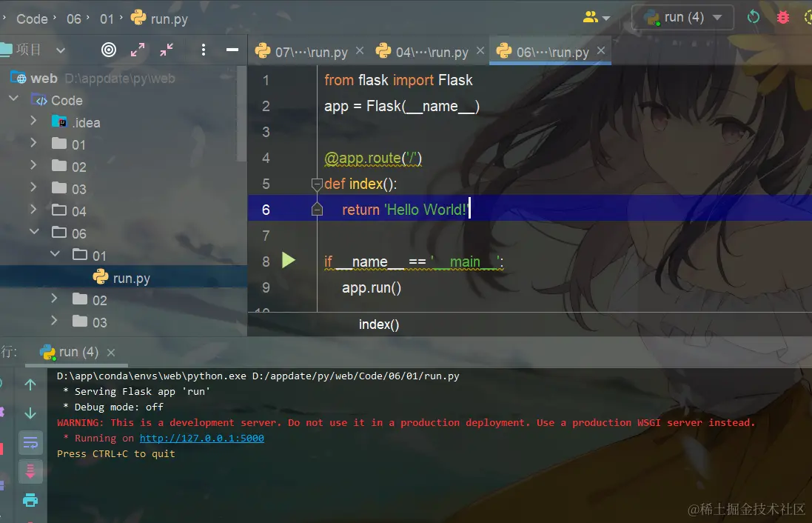The height and width of the screenshot is (523, 812).
Task: Open the http://127.0.0.1:5000 link
Action: point(202,438)
